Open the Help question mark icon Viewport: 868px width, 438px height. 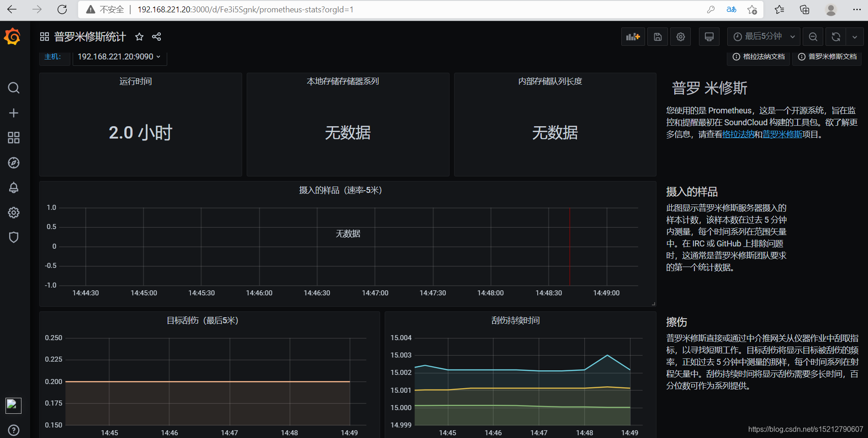pyautogui.click(x=14, y=430)
